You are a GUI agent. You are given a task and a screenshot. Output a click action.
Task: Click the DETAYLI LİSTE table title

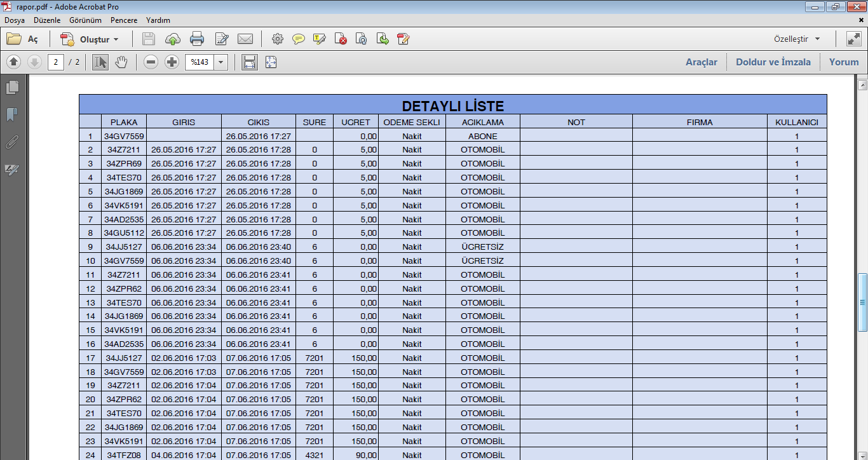coord(453,106)
